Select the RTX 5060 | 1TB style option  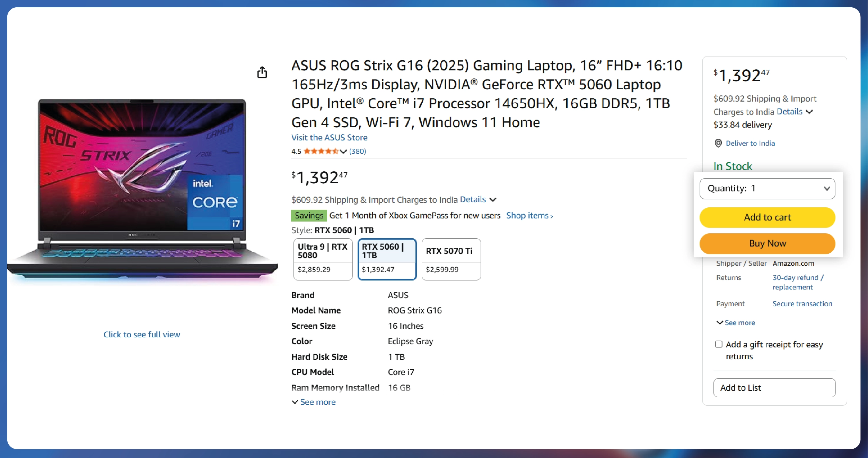point(387,259)
